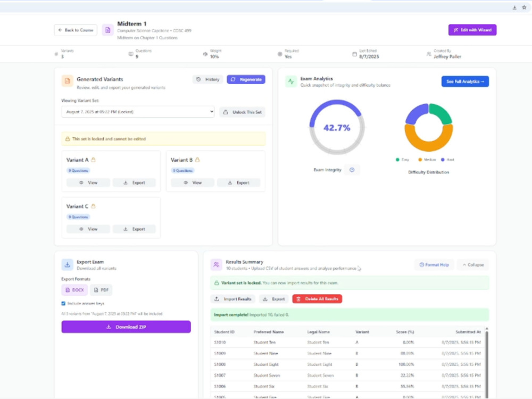Open See Full Analytics
Image resolution: width=532 pixels, height=399 pixels.
coord(465,81)
